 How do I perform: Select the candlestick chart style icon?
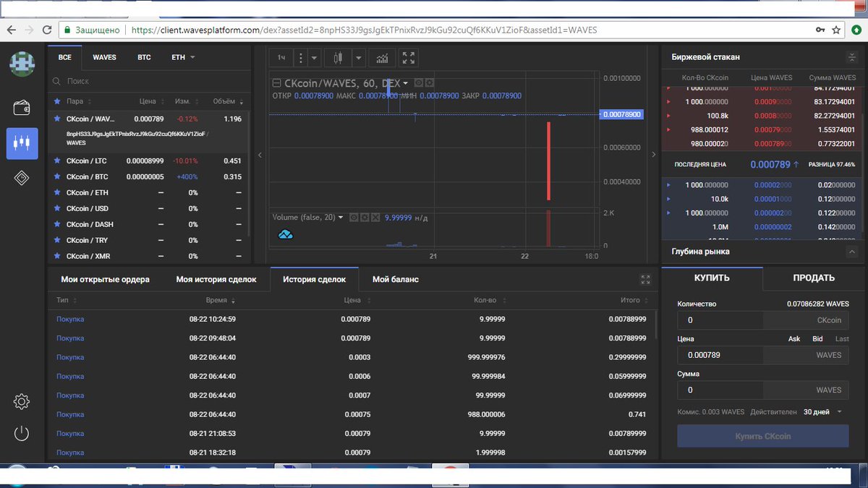pyautogui.click(x=338, y=57)
